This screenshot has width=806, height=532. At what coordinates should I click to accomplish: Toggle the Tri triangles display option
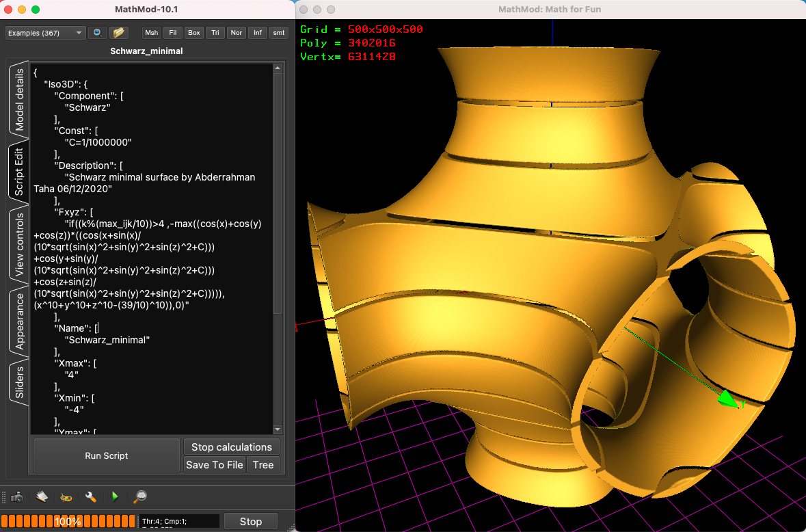[x=215, y=32]
